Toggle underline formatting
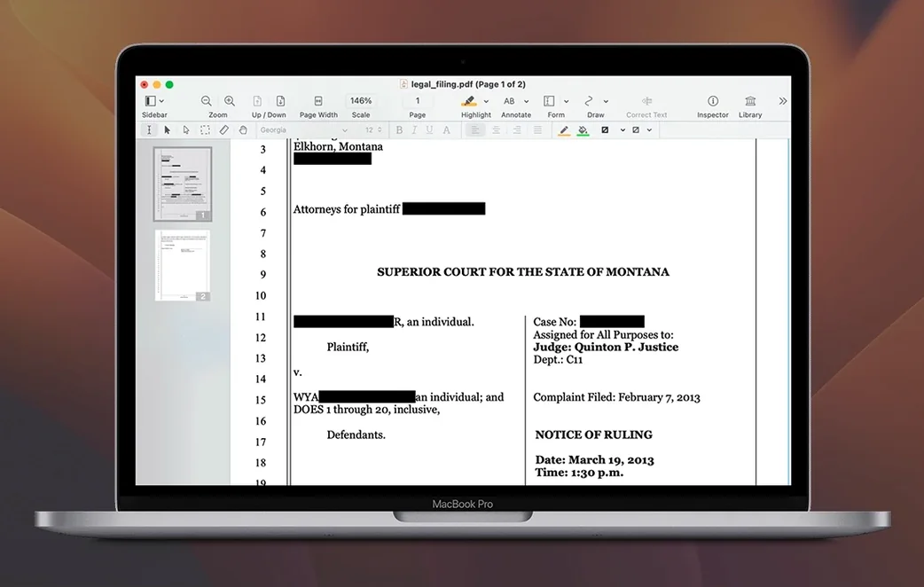 click(429, 129)
